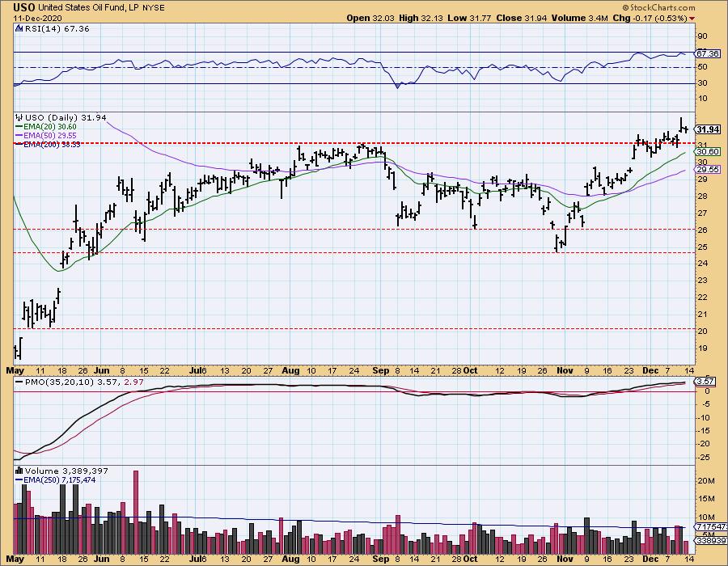728x566 pixels.
Task: Click the tallest magenta volume bar in June
Action: point(136,511)
